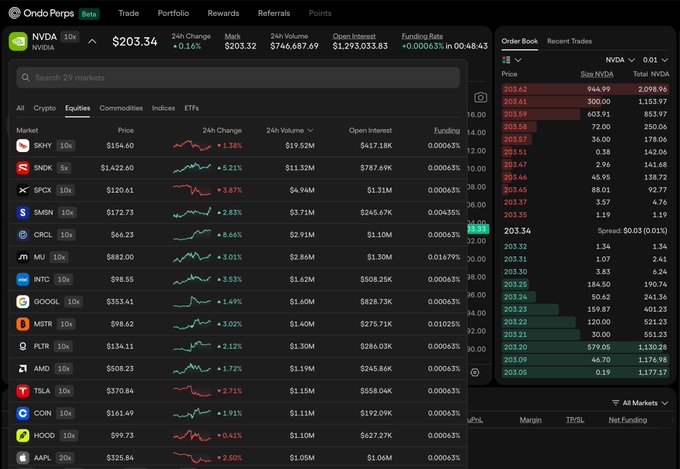
Task: Click the Net Funding column header
Action: (x=628, y=420)
